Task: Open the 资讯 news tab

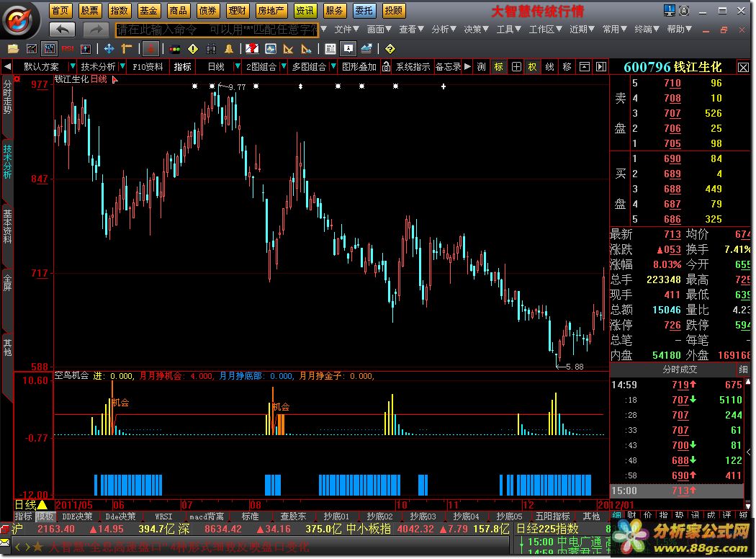Action: point(305,10)
